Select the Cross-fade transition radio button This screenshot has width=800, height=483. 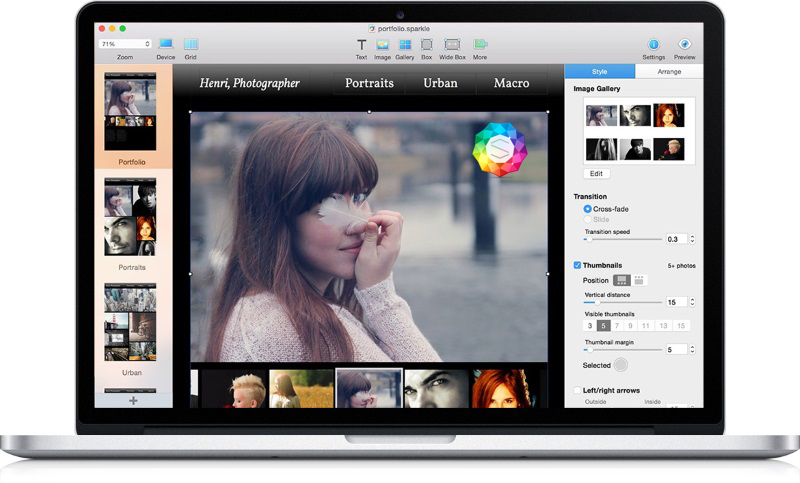[588, 209]
